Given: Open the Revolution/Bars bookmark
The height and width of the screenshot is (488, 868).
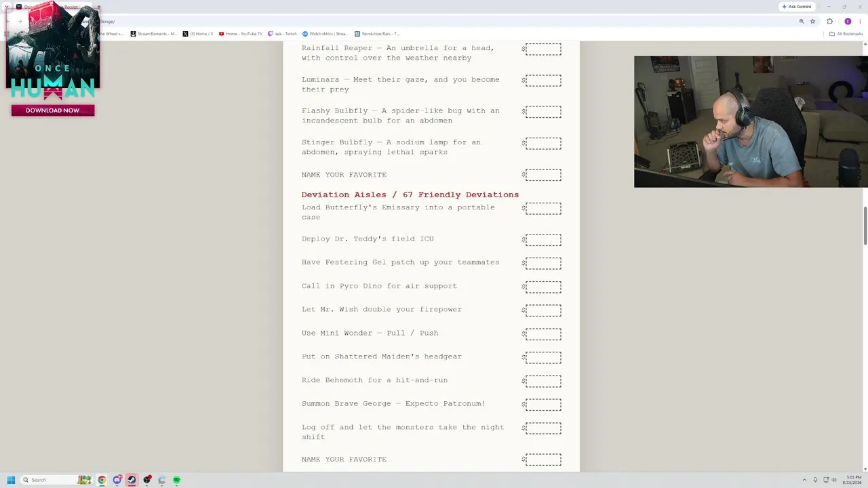Looking at the screenshot, I should click(x=377, y=33).
